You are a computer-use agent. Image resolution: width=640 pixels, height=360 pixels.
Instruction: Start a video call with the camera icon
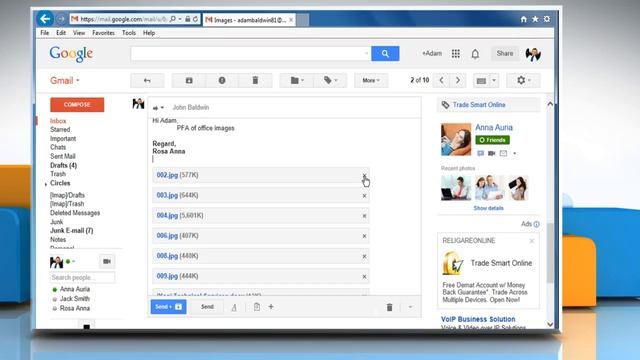[x=107, y=261]
